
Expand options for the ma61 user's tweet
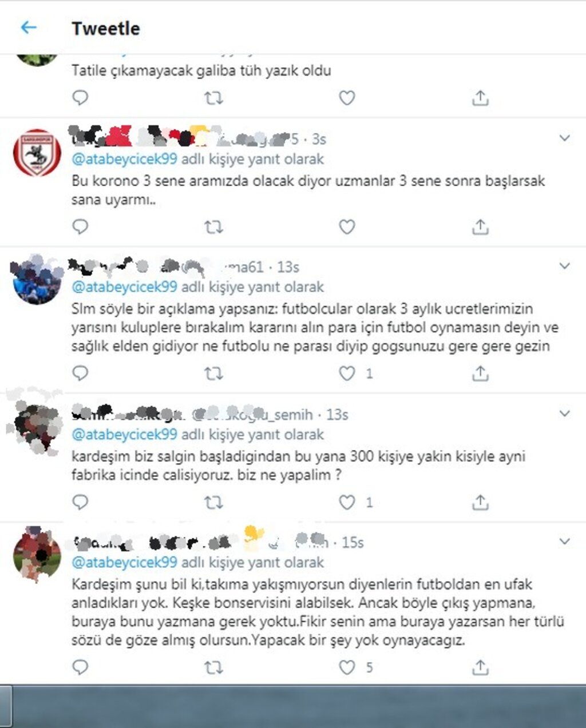565,266
